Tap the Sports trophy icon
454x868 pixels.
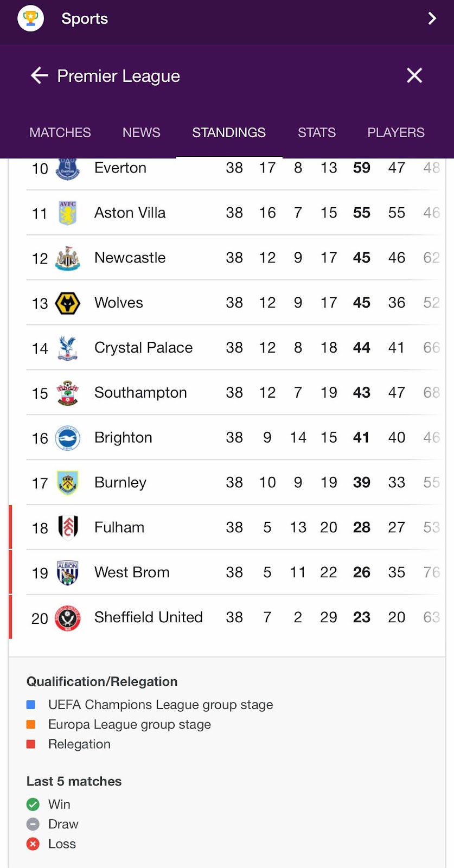(x=30, y=18)
